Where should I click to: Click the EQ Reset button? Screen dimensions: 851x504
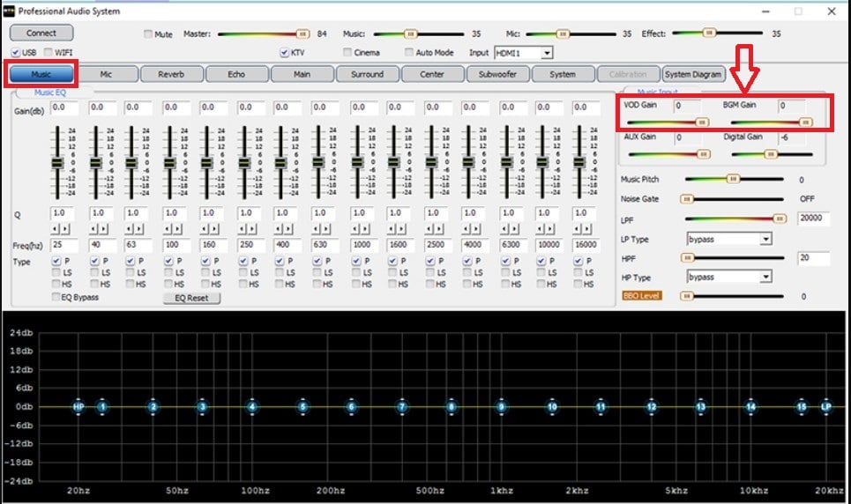pos(191,298)
